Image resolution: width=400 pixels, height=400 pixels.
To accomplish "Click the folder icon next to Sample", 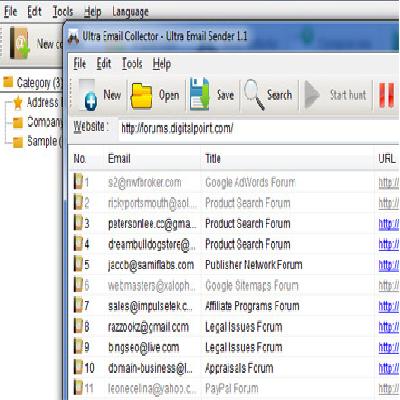I will pyautogui.click(x=18, y=142).
